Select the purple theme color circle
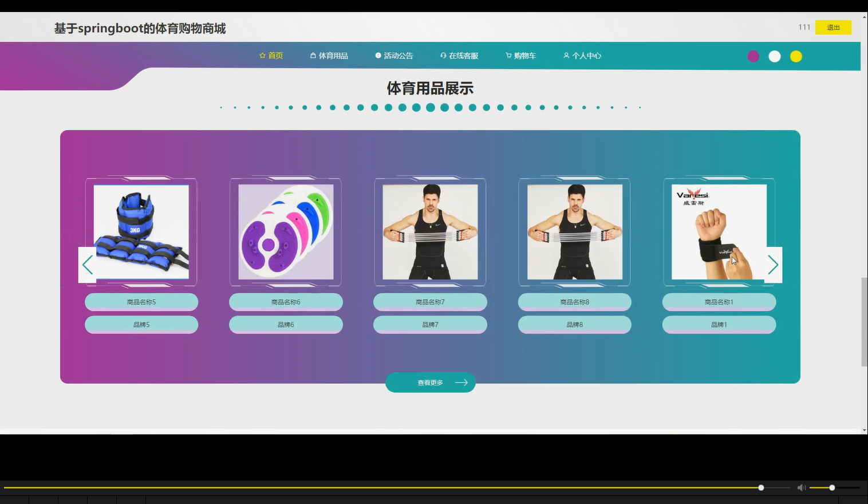 point(753,56)
